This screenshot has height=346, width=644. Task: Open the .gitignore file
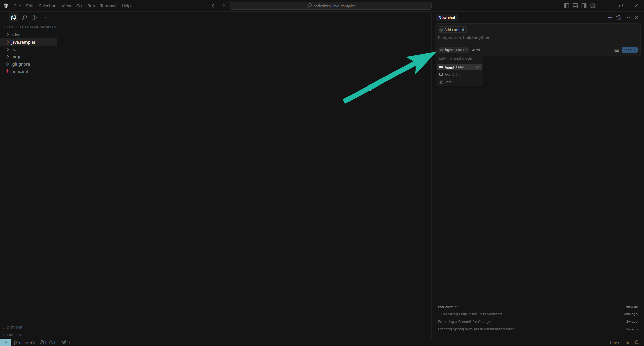[x=29, y=64]
